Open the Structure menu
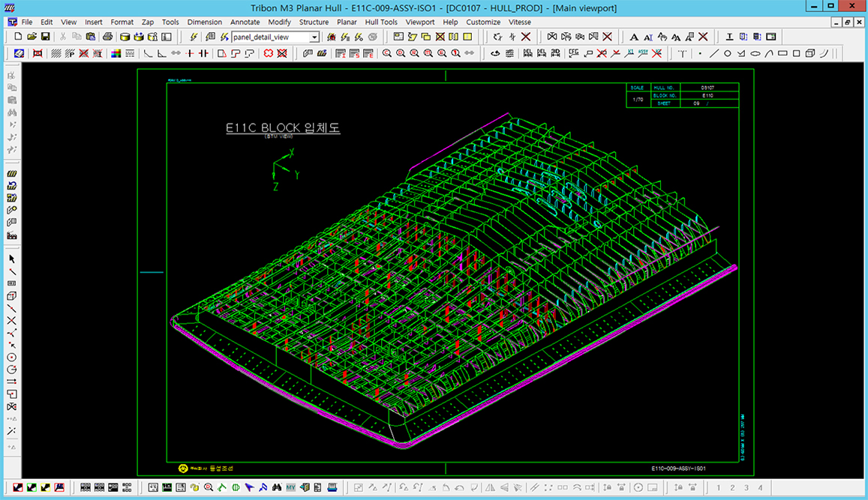The image size is (868, 500). 314,22
